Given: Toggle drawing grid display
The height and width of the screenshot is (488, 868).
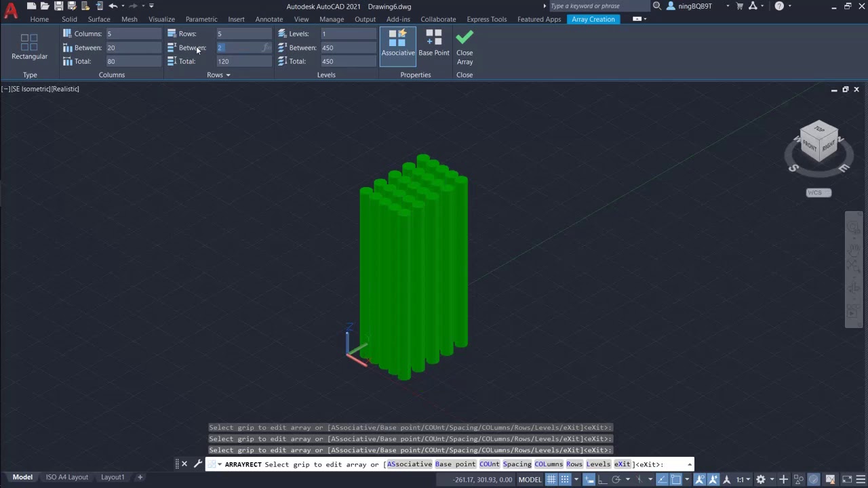Looking at the screenshot, I should click(x=551, y=480).
